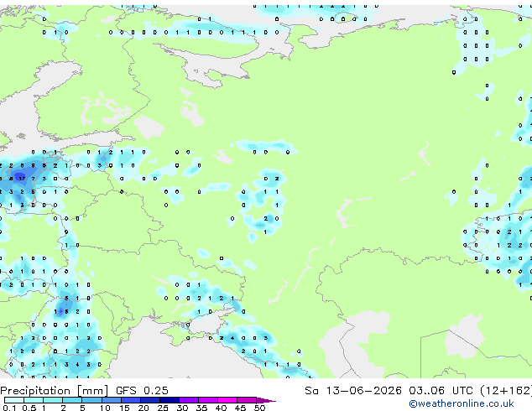Click the legend scale label '30'
Screen dimensions: 532x411
click(182, 408)
